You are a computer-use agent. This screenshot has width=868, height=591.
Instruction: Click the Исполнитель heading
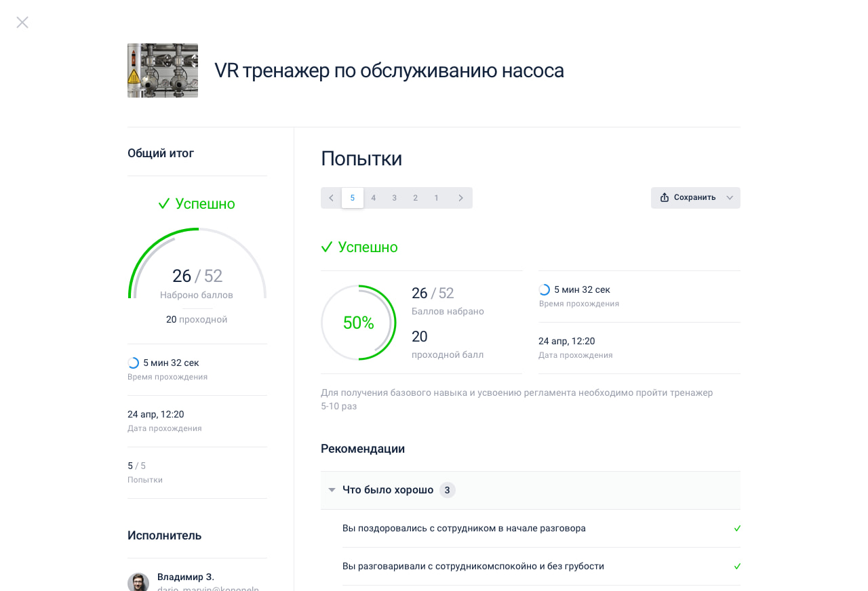[x=165, y=535]
